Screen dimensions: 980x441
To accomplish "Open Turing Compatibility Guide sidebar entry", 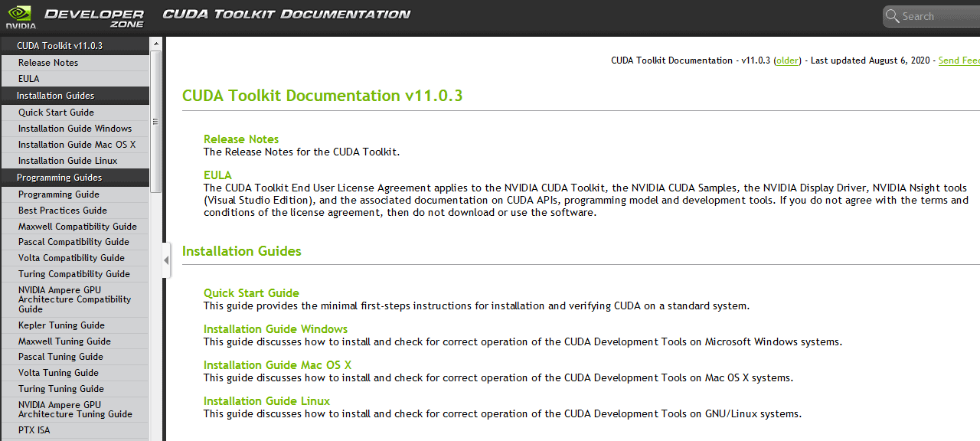I will click(75, 274).
